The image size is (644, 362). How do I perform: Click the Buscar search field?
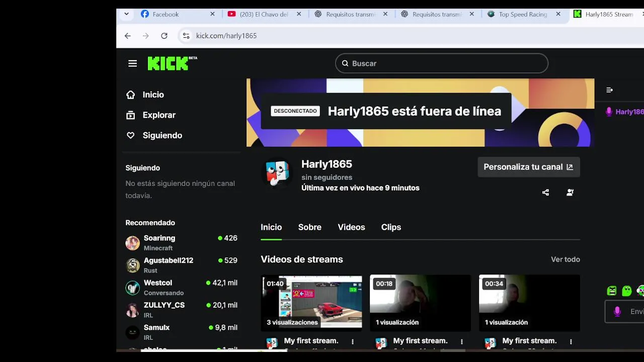442,63
